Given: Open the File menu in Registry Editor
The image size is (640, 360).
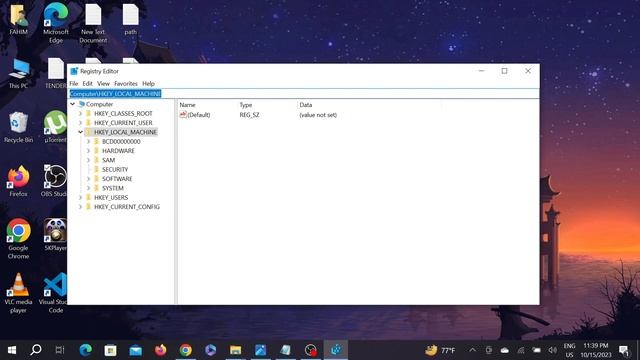Looking at the screenshot, I should click(74, 83).
